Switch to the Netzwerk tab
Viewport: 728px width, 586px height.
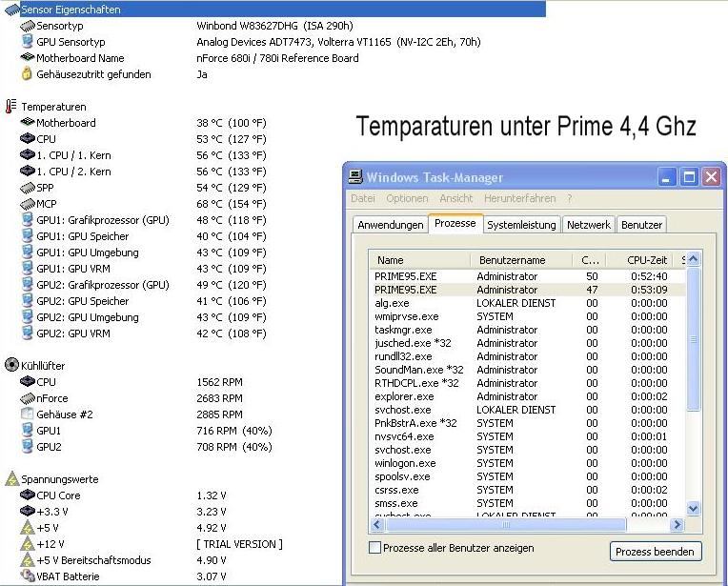(x=589, y=225)
